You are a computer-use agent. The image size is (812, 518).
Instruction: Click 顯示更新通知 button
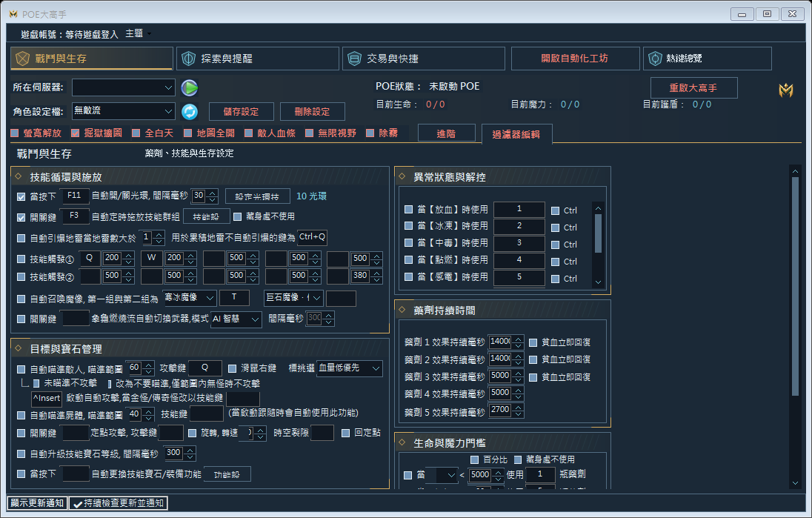37,503
